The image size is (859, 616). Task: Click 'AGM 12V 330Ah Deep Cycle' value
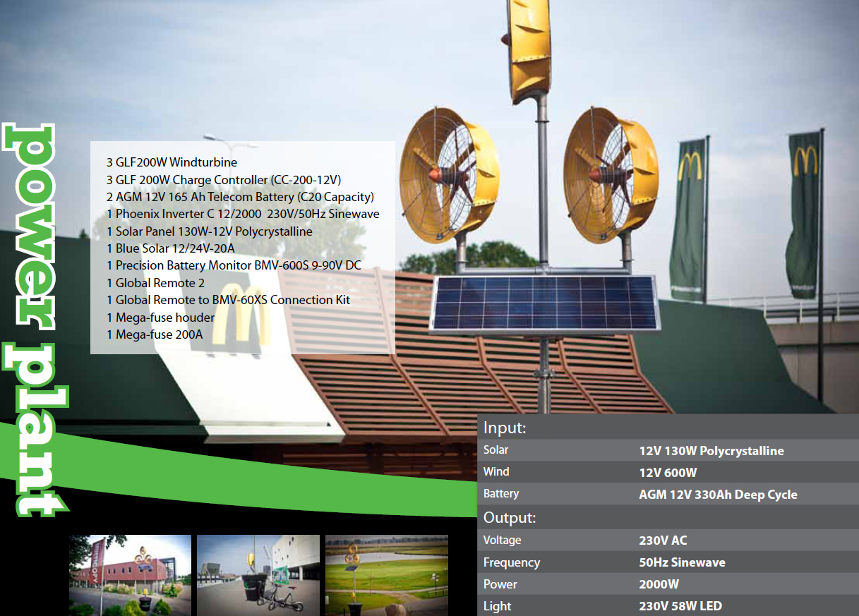(718, 495)
